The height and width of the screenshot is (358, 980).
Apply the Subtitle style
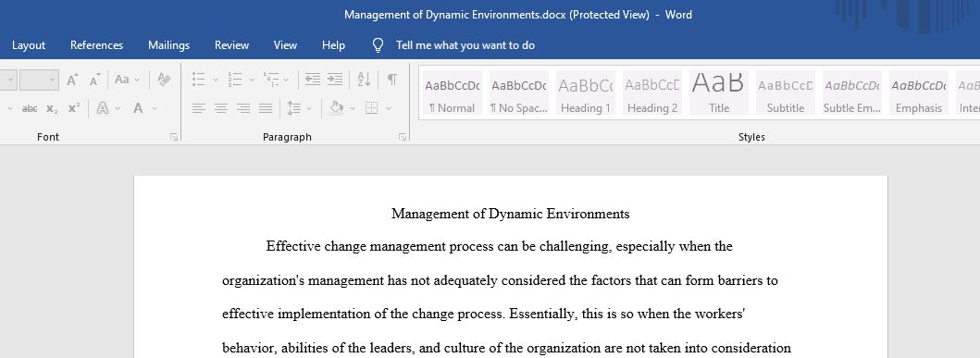click(786, 93)
